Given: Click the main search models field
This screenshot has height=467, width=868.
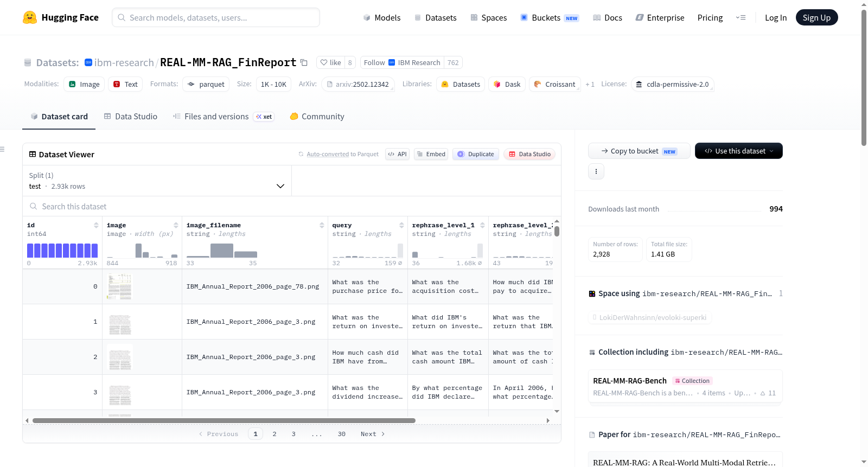Looking at the screenshot, I should tap(216, 17).
